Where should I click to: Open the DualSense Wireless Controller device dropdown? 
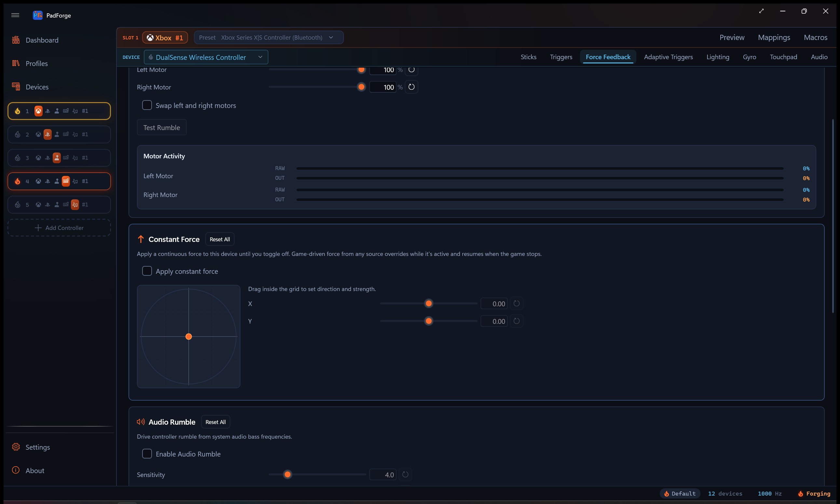pos(206,57)
